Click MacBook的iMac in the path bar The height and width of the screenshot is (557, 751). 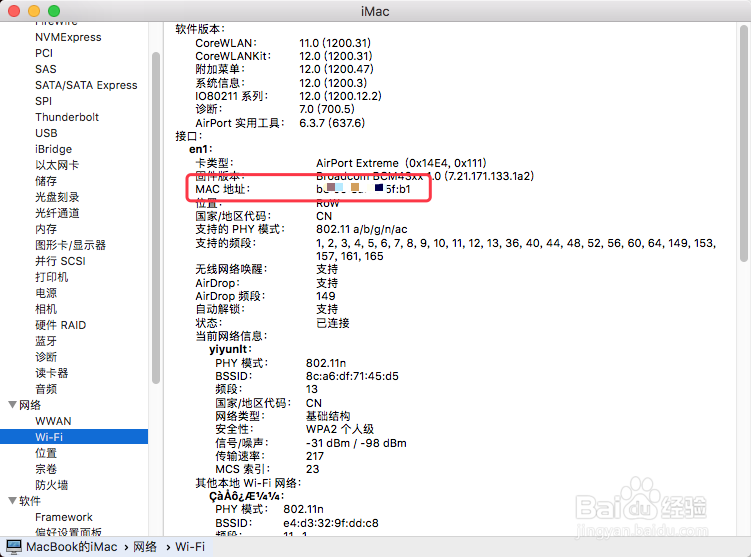(71, 546)
